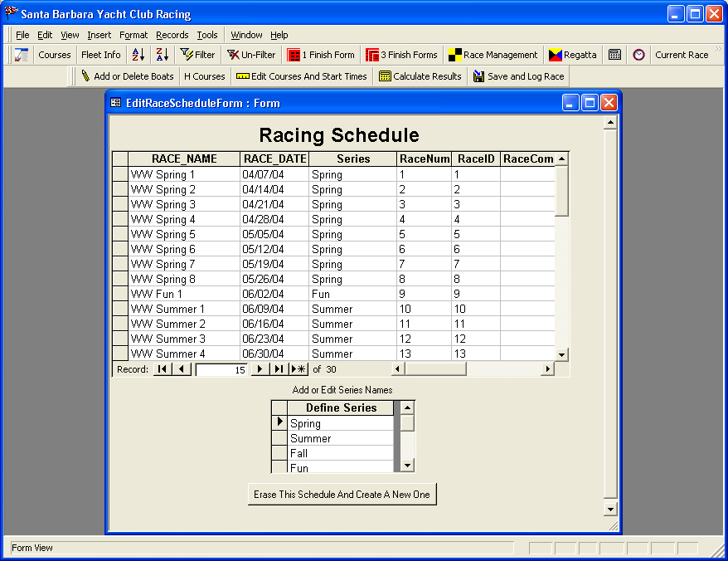Viewport: 728px width, 561px height.
Task: Click the "06/09/04" date cell
Action: (x=274, y=309)
